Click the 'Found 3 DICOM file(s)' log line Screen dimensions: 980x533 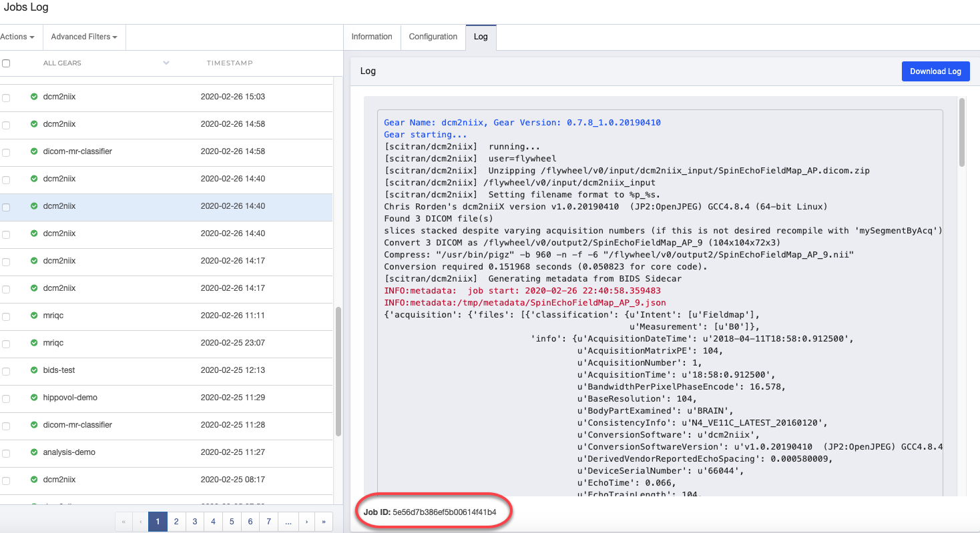coord(439,219)
